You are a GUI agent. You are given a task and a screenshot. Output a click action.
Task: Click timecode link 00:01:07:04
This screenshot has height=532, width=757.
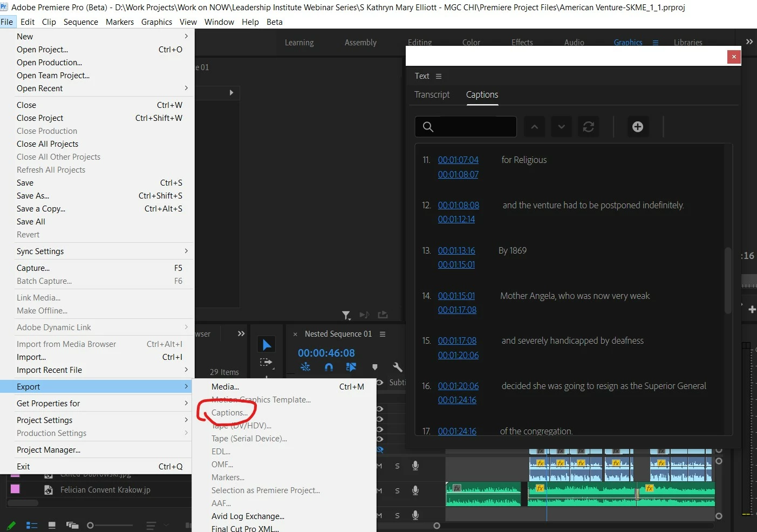point(458,160)
